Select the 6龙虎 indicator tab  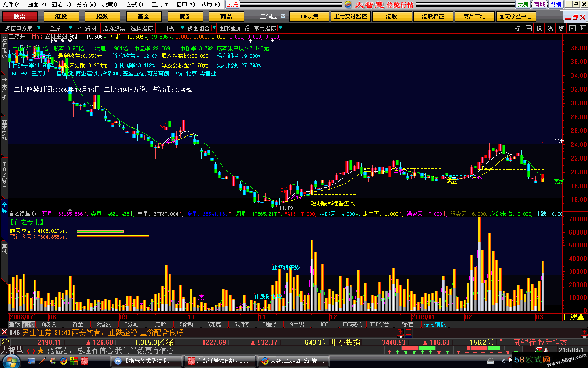click(x=214, y=324)
